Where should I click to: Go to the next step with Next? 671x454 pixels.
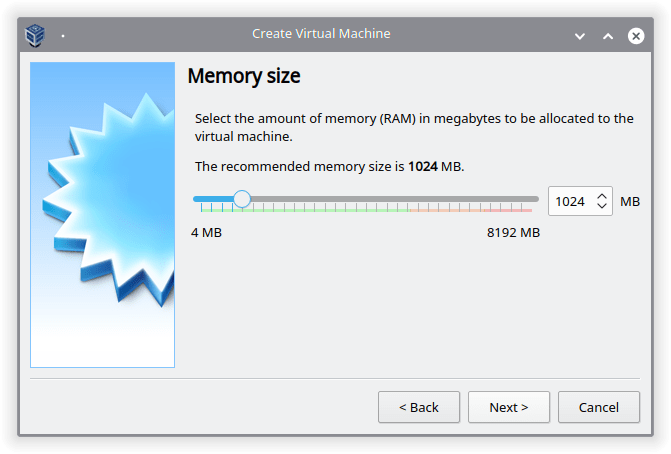[508, 407]
